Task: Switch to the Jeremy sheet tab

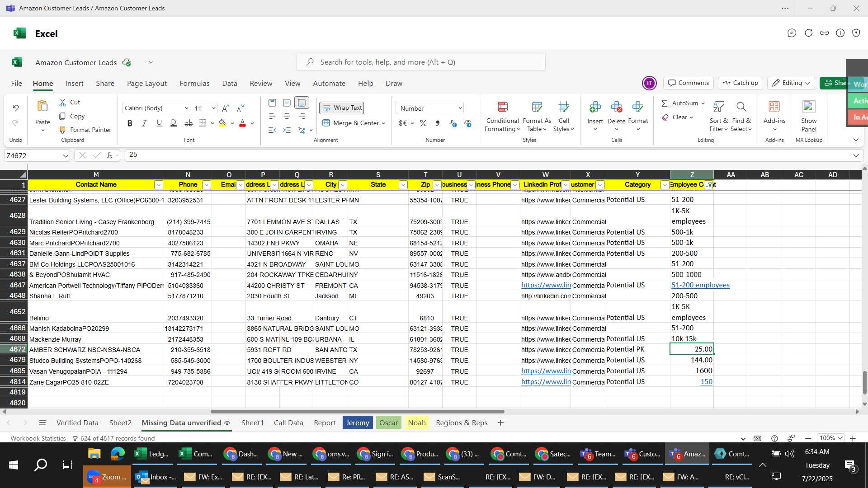Action: coord(358,423)
